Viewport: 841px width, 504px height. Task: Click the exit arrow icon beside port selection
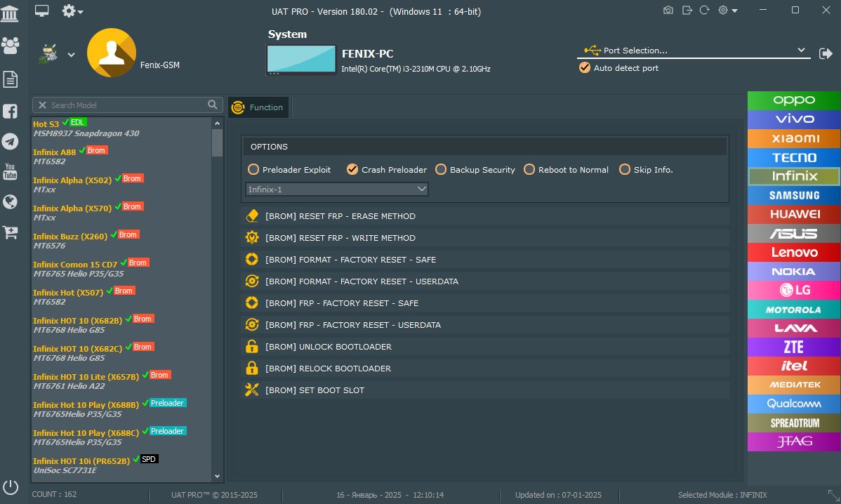(826, 53)
